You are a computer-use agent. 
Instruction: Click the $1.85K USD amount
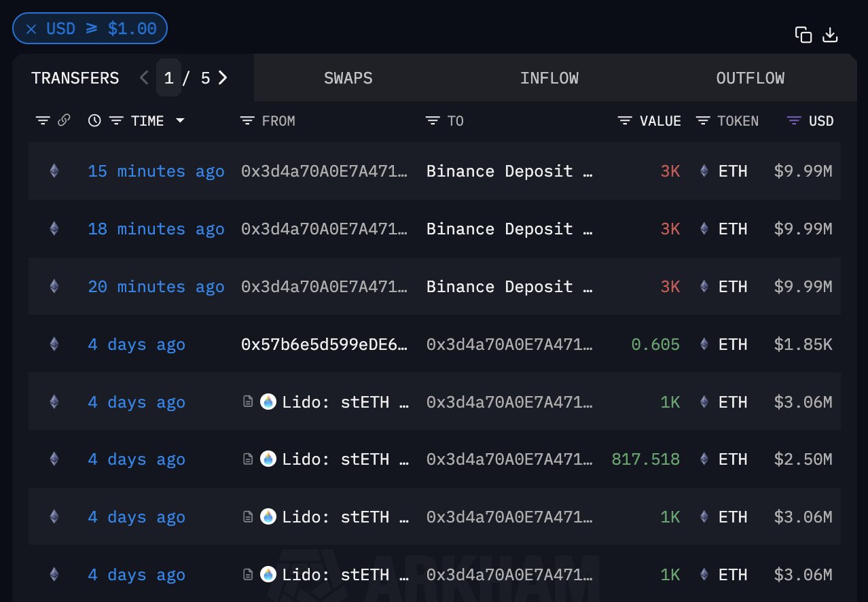(x=803, y=344)
